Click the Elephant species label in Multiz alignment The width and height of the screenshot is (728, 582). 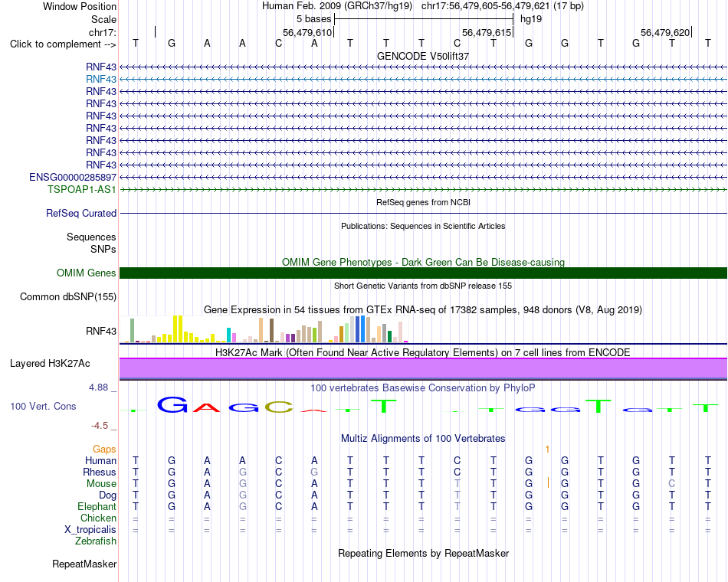(97, 506)
